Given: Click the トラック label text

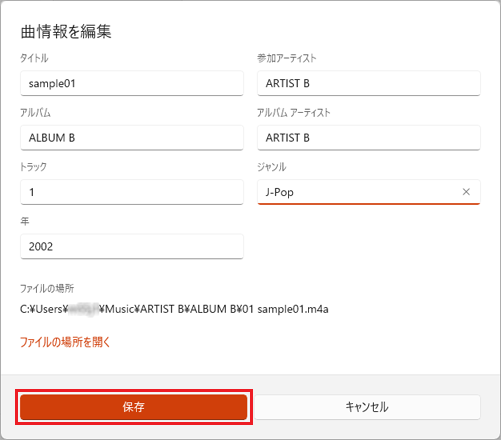Looking at the screenshot, I should [x=33, y=167].
